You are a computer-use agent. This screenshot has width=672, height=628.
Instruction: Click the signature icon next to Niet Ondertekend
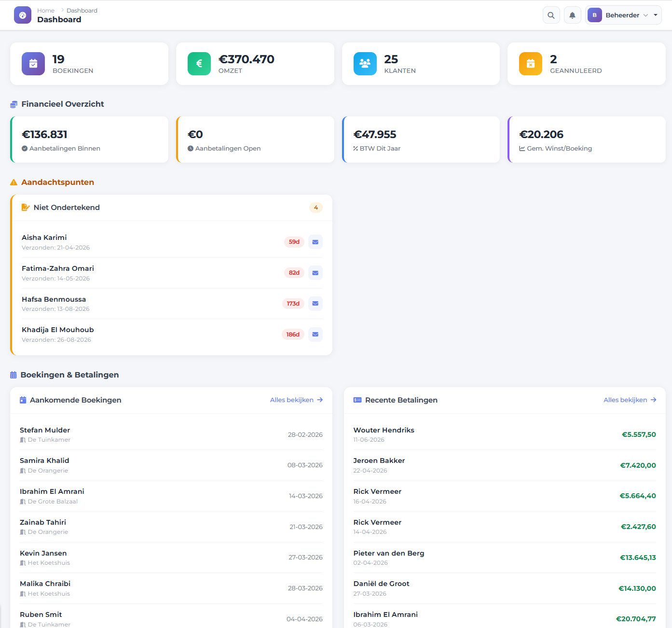pos(25,207)
